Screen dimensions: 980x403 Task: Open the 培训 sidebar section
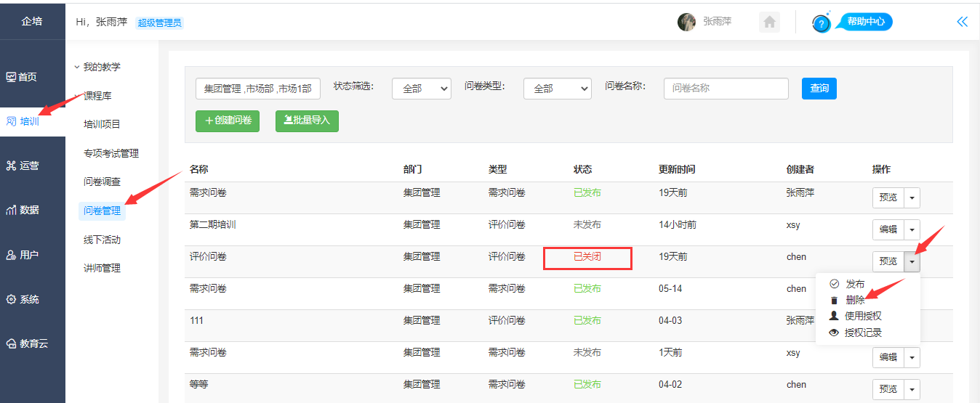(23, 121)
